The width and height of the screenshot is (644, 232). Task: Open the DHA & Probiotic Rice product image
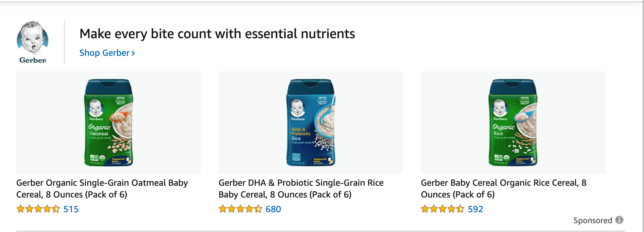coord(311,122)
